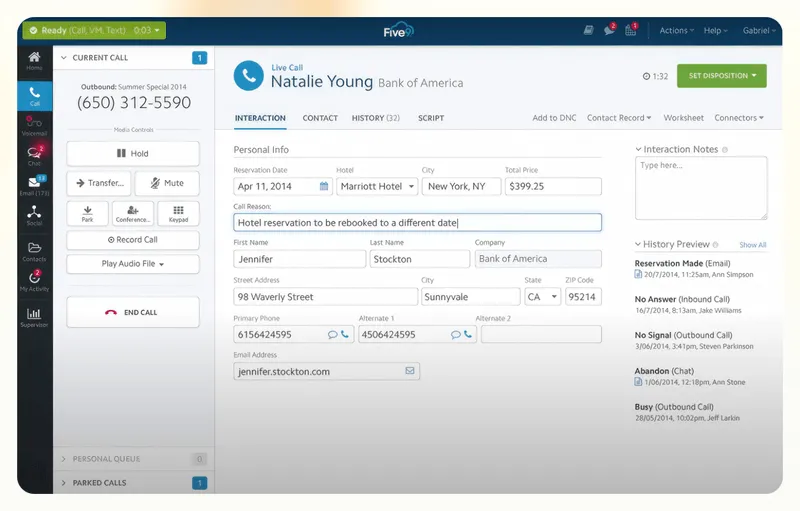Viewport: 800px width, 511px height.
Task: Click the empty Alternate 2 field
Action: (x=541, y=335)
